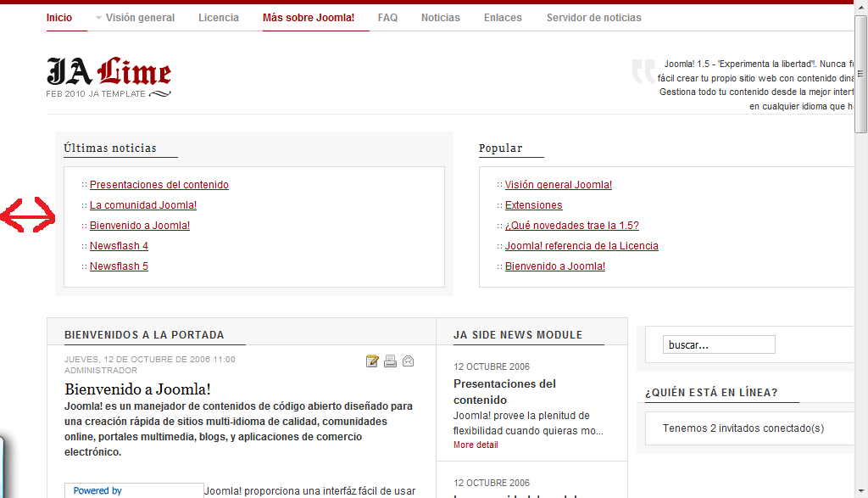The height and width of the screenshot is (498, 868).
Task: Open the Extensiones link
Action: [x=534, y=205]
